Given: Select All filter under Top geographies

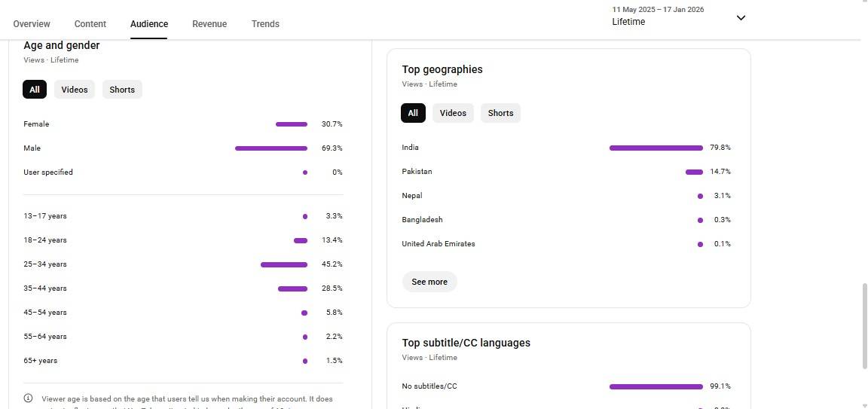Looking at the screenshot, I should (x=413, y=113).
